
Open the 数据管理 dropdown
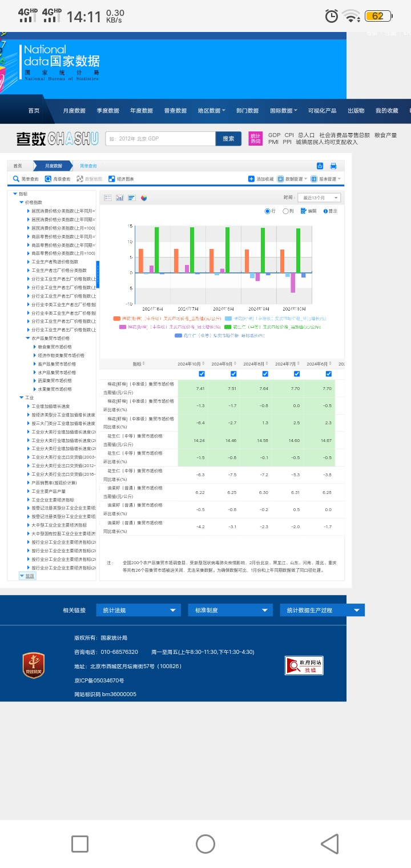(292, 179)
